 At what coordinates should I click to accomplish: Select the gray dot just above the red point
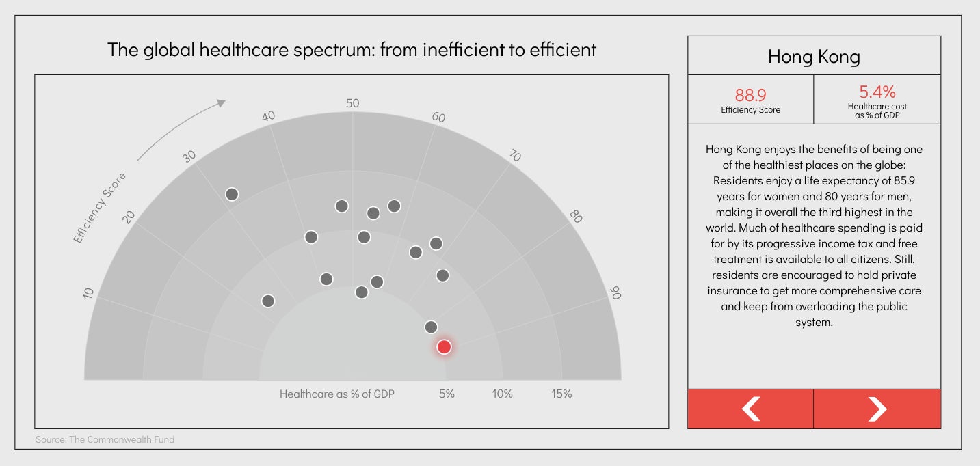pos(431,327)
